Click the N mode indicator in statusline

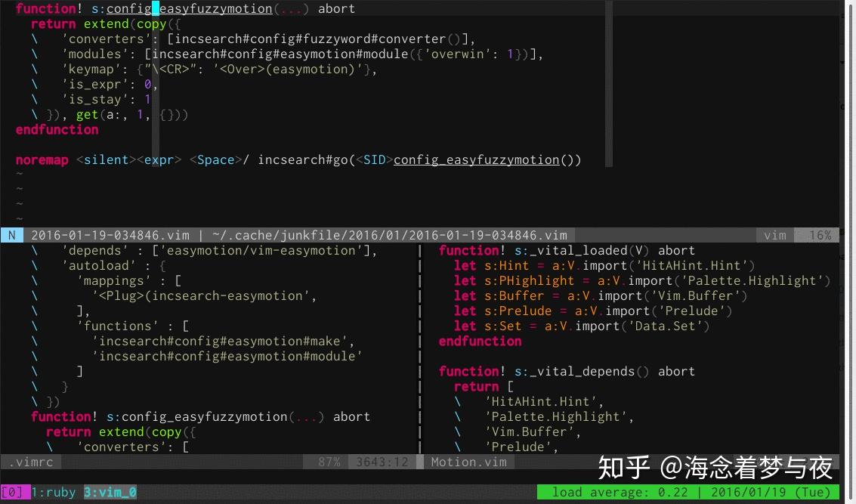point(11,235)
